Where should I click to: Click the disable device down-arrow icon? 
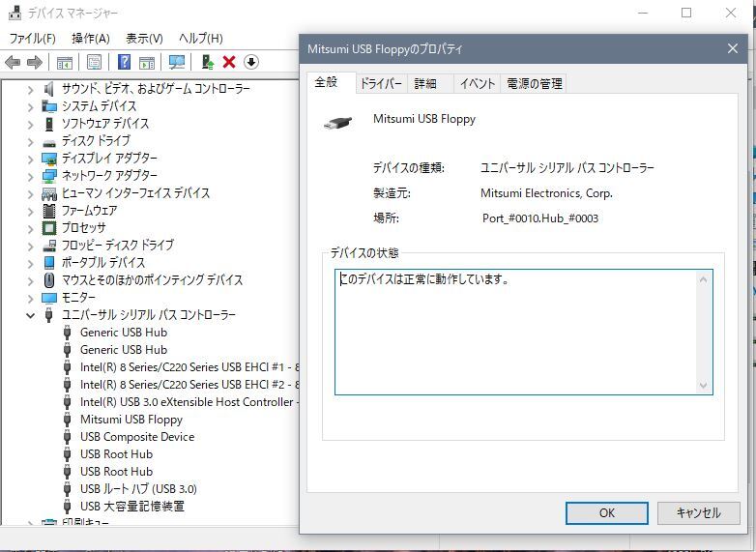coord(251,62)
